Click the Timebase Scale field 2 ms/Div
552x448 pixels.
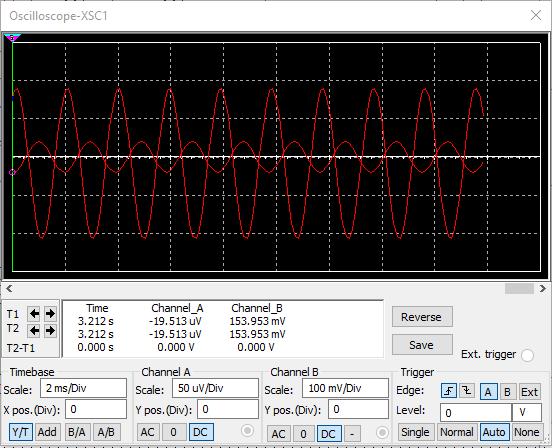coord(83,388)
